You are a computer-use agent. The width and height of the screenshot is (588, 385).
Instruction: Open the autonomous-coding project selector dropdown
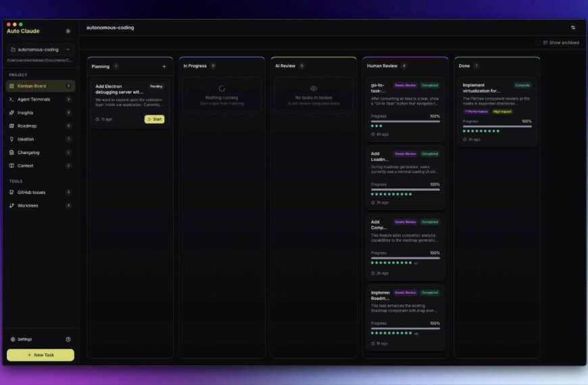tap(40, 49)
